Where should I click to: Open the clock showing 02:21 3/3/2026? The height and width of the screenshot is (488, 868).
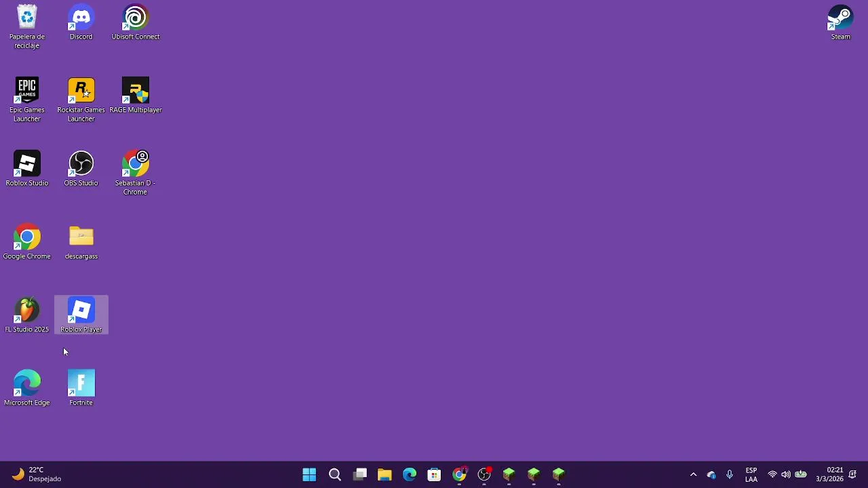coord(829,474)
